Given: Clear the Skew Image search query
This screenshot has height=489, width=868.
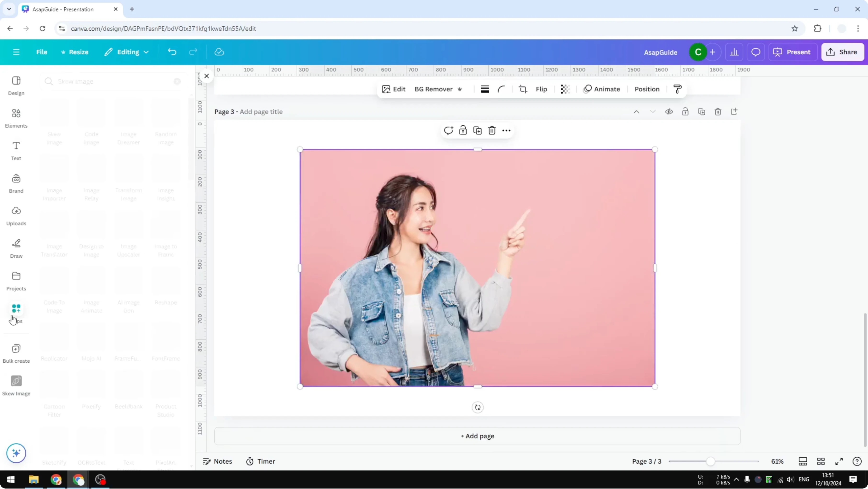Looking at the screenshot, I should tap(177, 81).
